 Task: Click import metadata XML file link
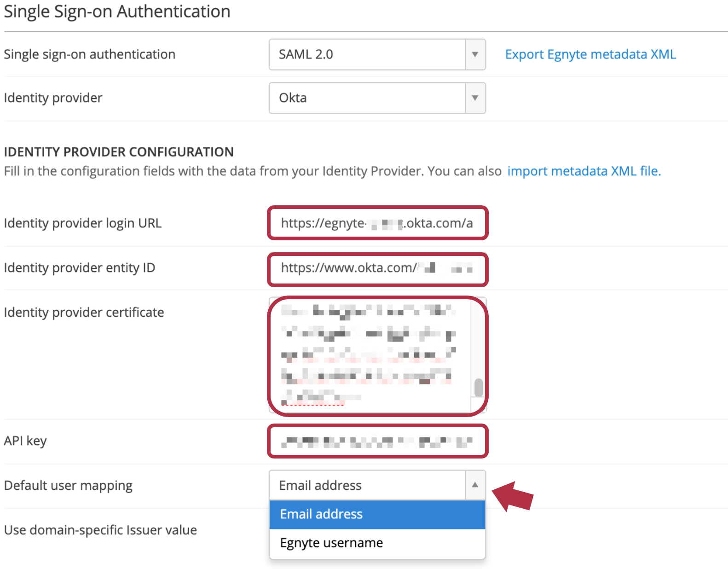click(x=584, y=171)
